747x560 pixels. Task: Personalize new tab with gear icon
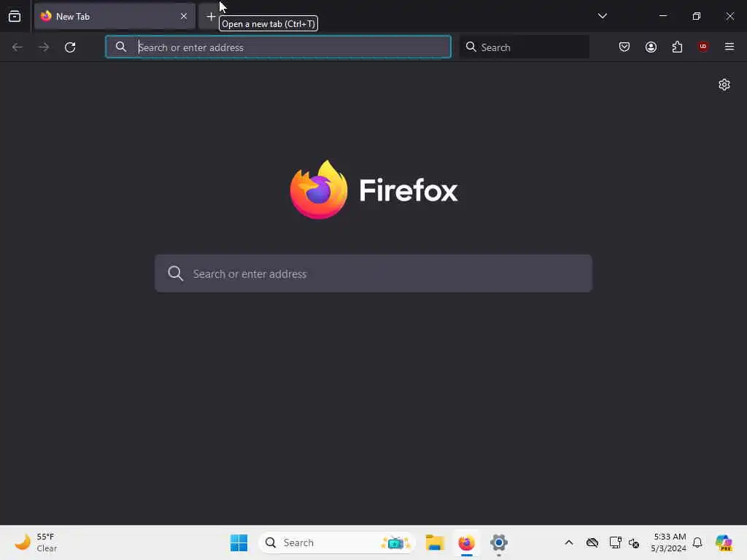pos(724,85)
